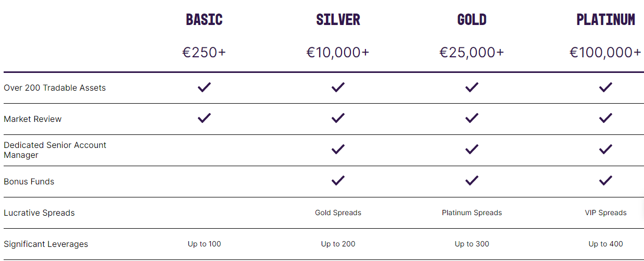Click Platinum checkmark for Dedicated Senior Account Manager

tap(605, 150)
